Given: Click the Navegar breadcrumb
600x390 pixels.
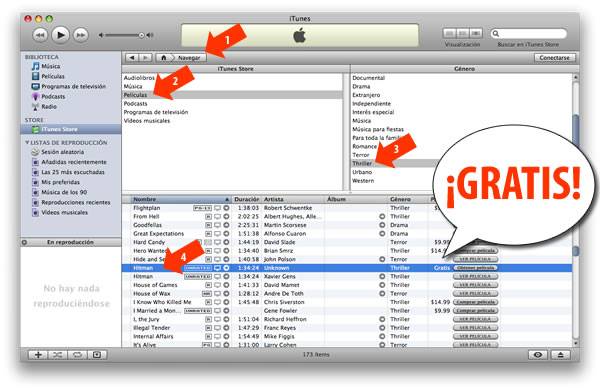Looking at the screenshot, I should (189, 57).
